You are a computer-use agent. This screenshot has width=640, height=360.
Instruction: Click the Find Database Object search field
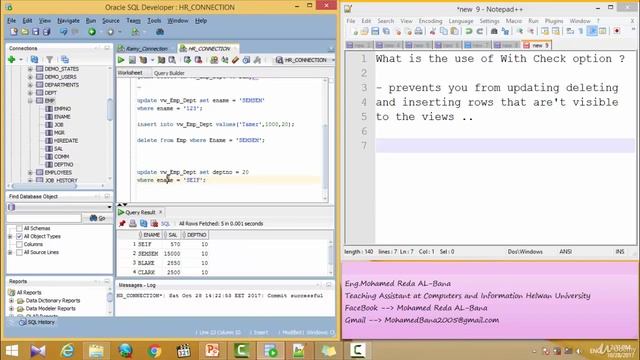pyautogui.click(x=44, y=218)
